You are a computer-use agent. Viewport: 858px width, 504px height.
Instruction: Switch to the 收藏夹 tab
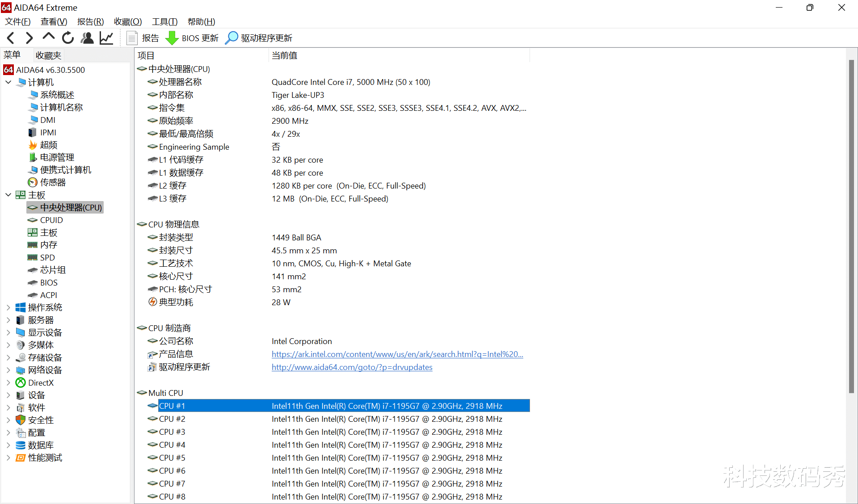pos(48,55)
